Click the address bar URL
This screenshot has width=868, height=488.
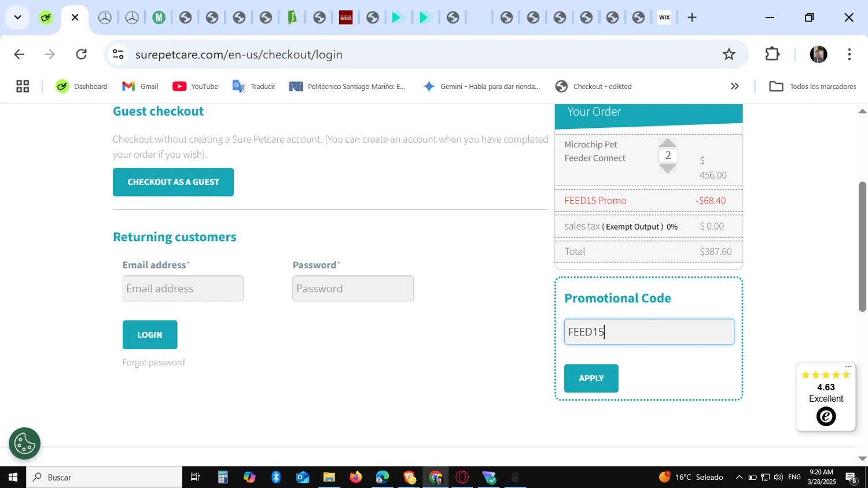pos(239,54)
